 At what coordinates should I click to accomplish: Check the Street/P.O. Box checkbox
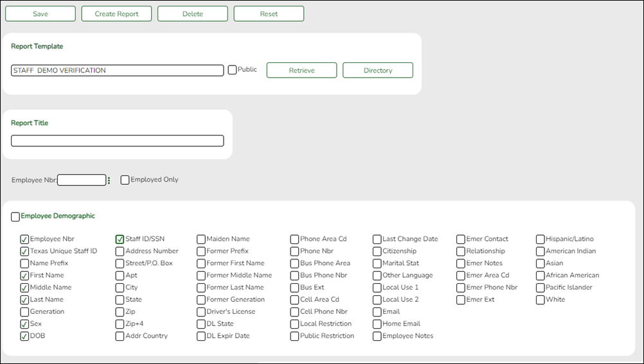pos(120,263)
